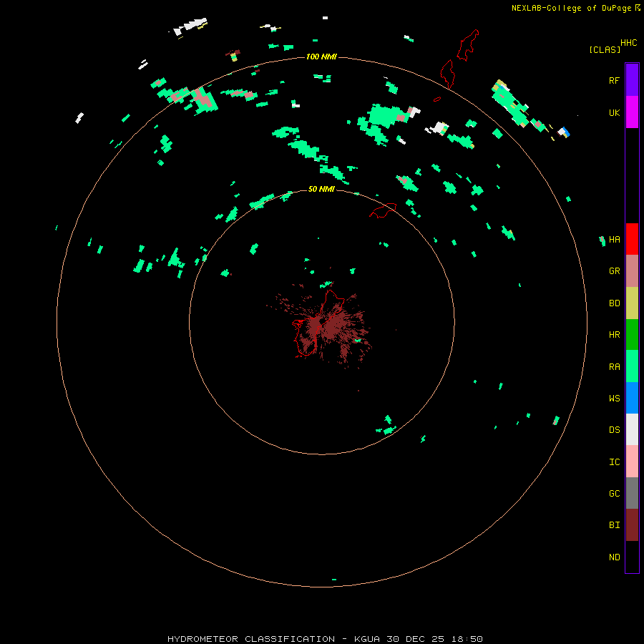Click the radar site center in brown clutter
Screen dimensions: 644x644
click(322, 321)
